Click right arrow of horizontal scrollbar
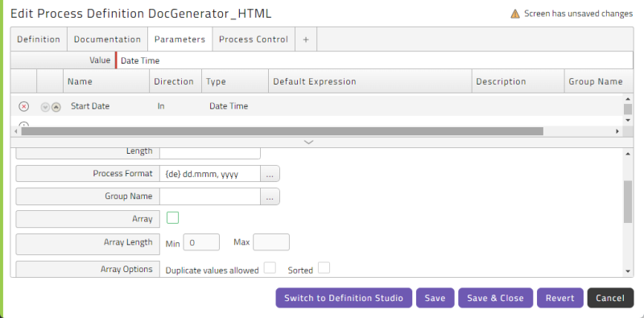The height and width of the screenshot is (318, 644). pos(617,131)
